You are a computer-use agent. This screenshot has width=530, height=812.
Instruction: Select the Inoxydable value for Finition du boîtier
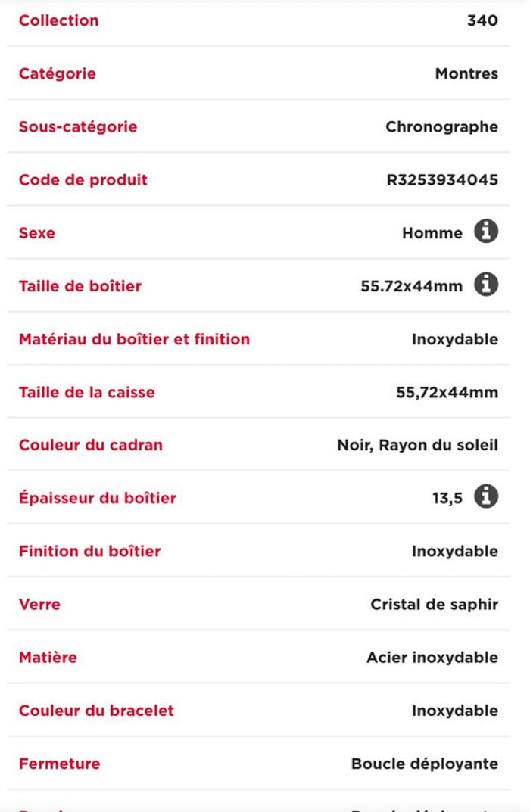point(455,552)
